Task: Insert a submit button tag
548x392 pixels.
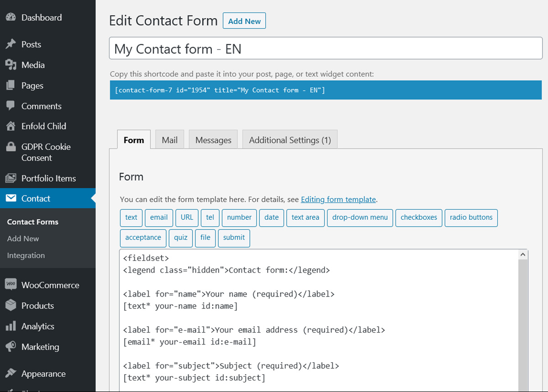Action: pos(234,238)
